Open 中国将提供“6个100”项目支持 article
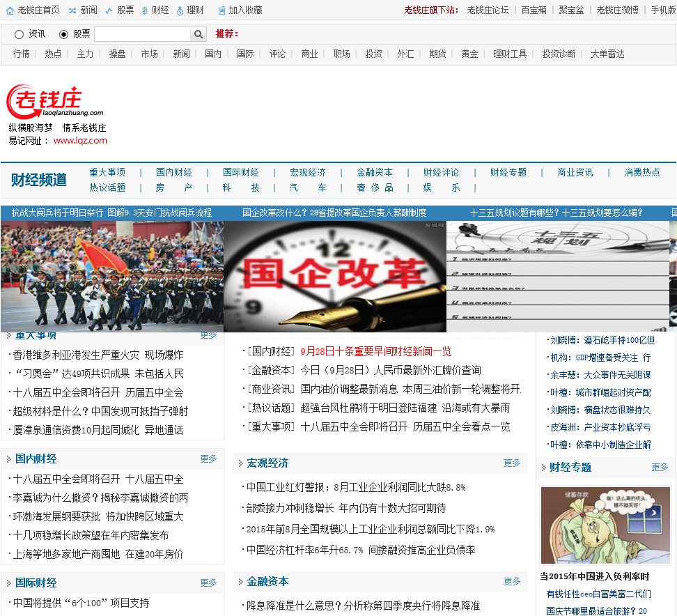 [x=81, y=603]
